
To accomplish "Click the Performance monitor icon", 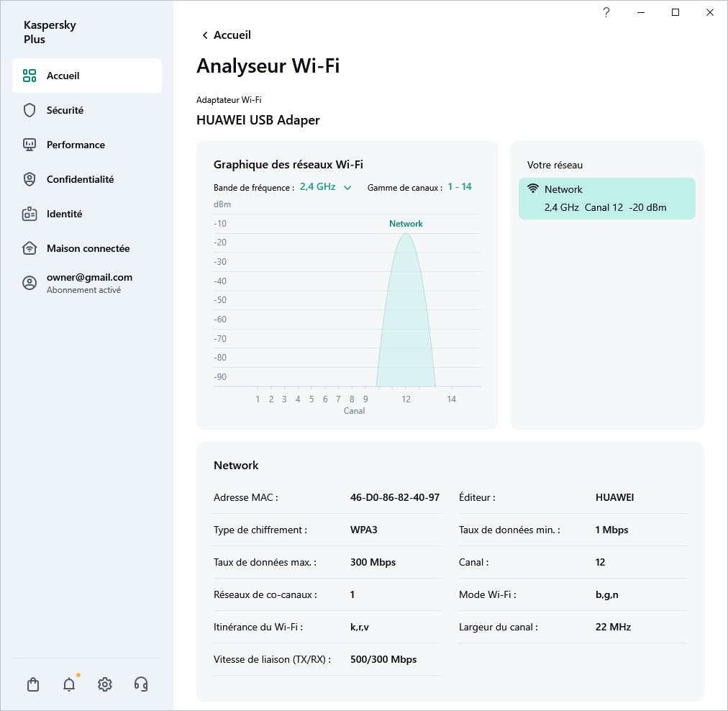I will pyautogui.click(x=29, y=145).
